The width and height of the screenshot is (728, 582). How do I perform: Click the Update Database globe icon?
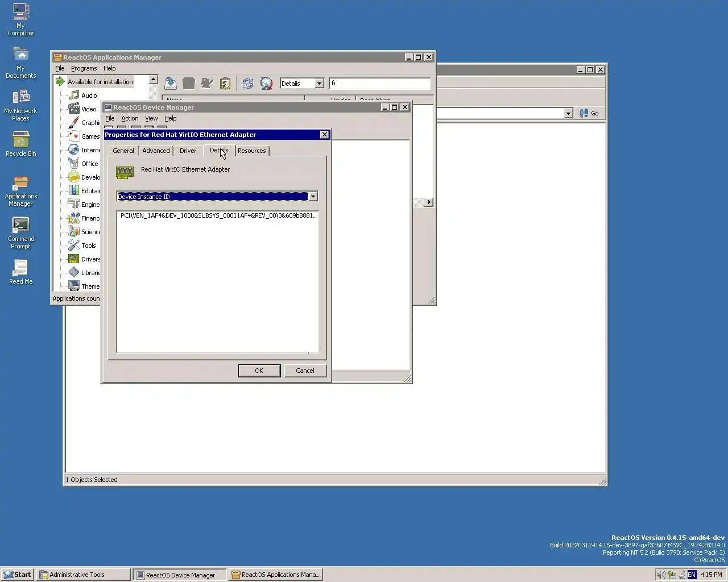click(x=266, y=84)
